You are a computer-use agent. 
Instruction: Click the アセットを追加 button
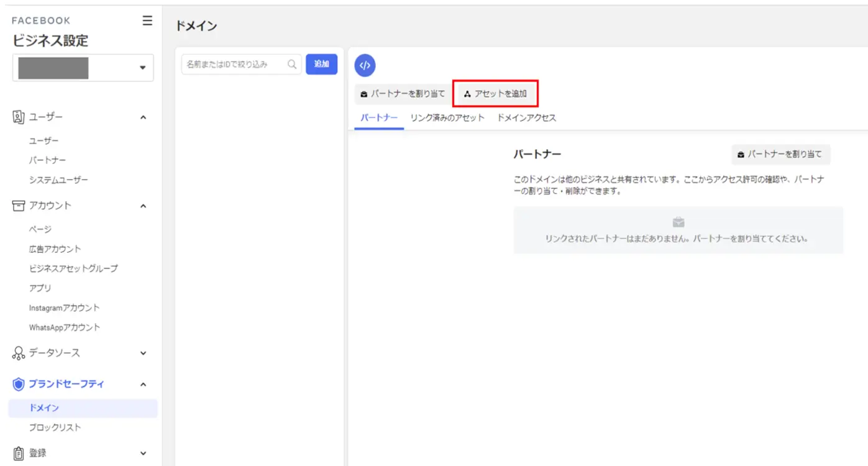pos(495,94)
